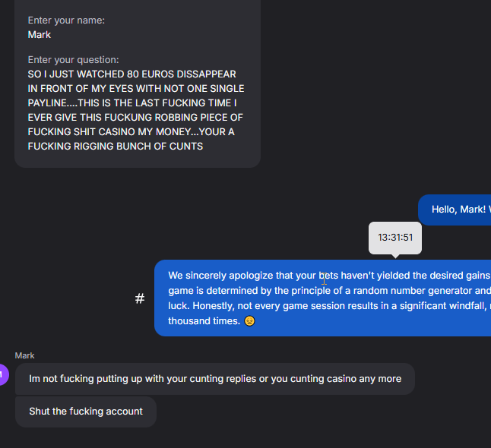Click the "Enter your question:" label
Screen dimensions: 491x448
pyautogui.click(x=73, y=60)
